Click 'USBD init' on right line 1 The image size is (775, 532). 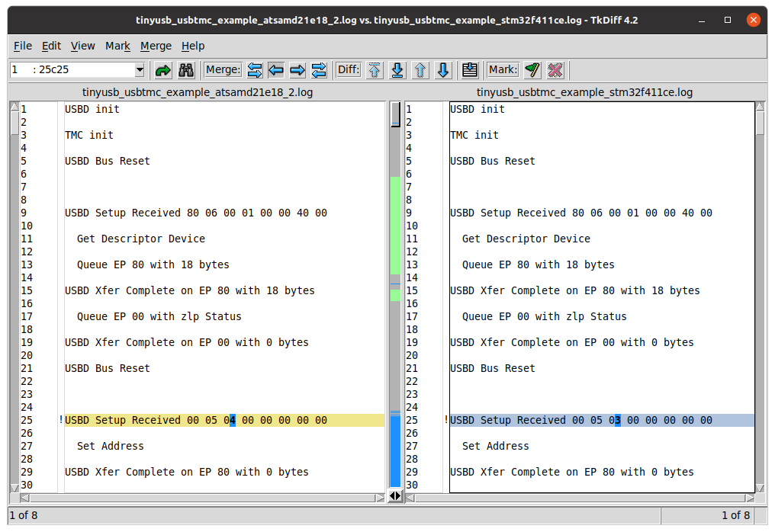click(x=477, y=109)
